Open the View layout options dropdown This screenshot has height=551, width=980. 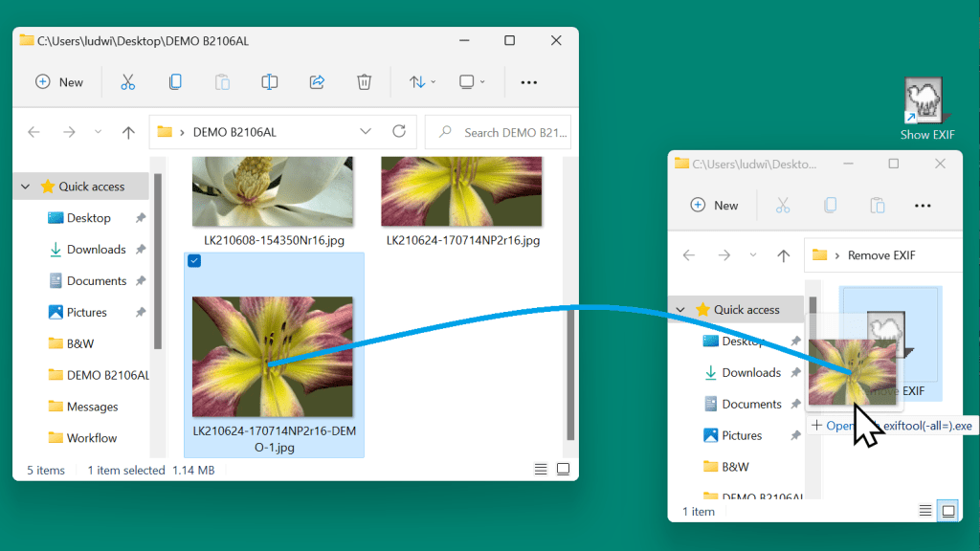(x=472, y=82)
